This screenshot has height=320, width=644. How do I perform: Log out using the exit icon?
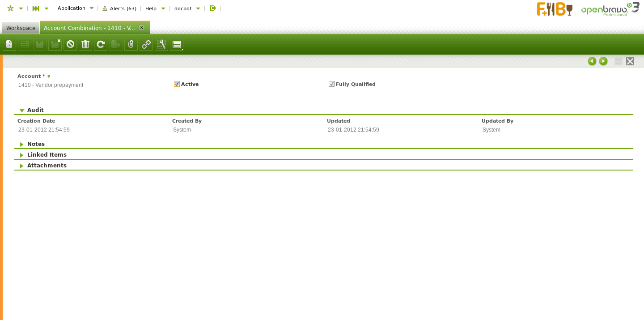click(x=213, y=8)
